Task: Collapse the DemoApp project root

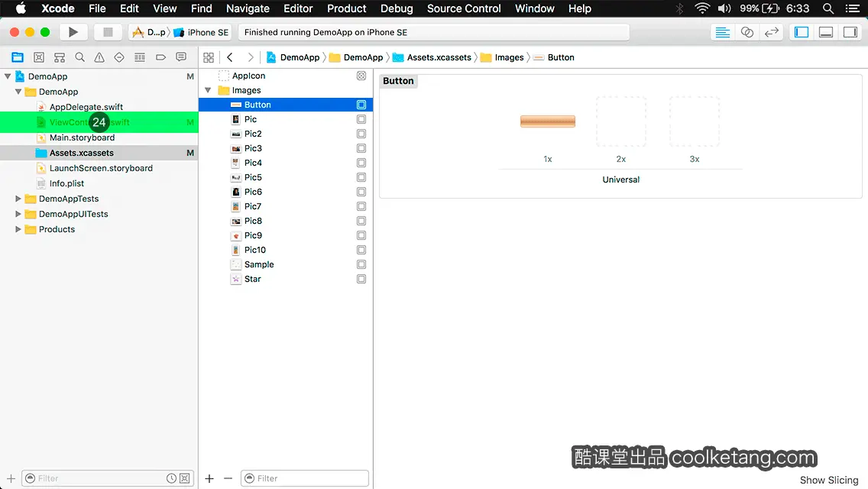Action: point(8,76)
